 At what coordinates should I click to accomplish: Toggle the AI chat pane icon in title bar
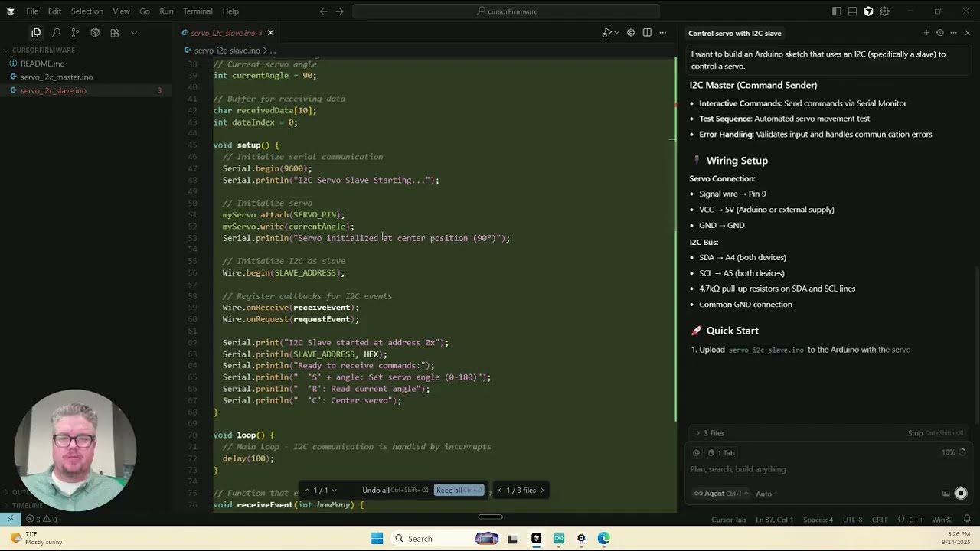tap(868, 11)
